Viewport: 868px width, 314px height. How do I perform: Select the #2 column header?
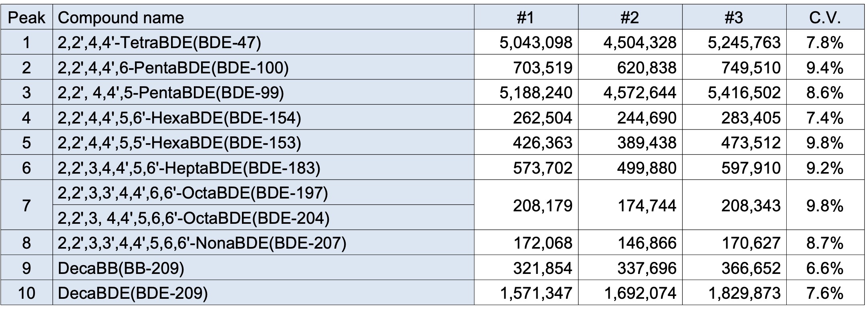point(630,18)
